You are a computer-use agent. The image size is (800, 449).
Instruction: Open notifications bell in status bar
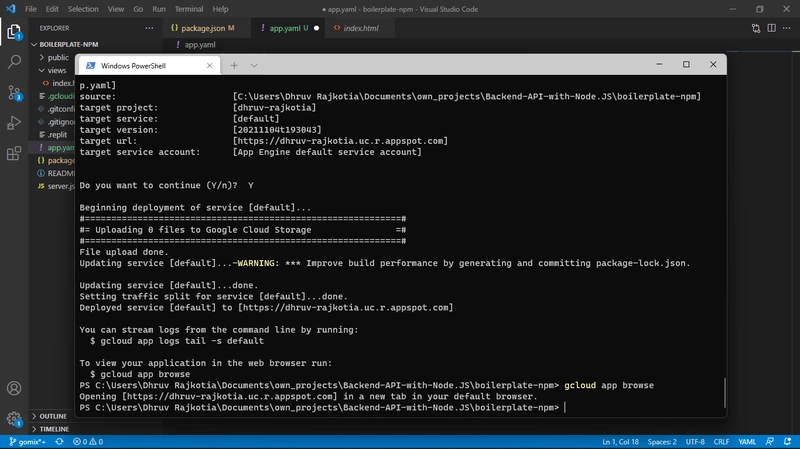click(788, 442)
